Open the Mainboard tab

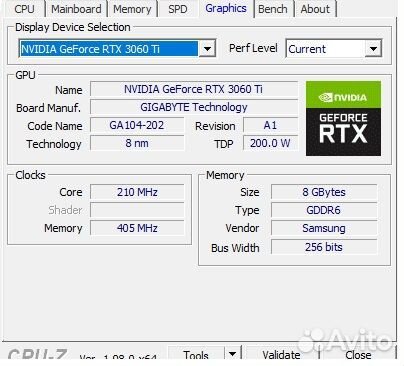76,9
